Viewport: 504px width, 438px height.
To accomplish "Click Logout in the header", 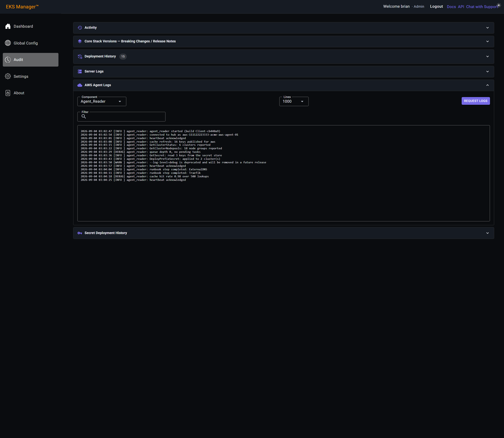I will click(x=436, y=6).
